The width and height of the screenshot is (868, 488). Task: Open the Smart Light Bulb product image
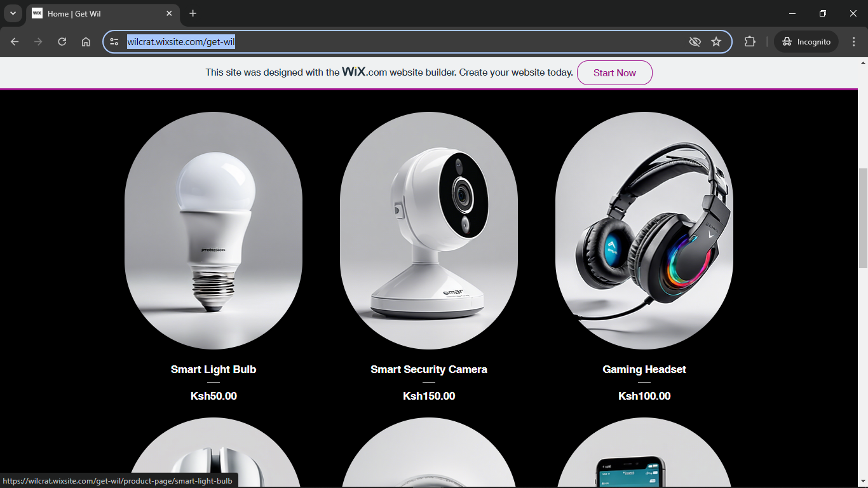click(x=214, y=231)
